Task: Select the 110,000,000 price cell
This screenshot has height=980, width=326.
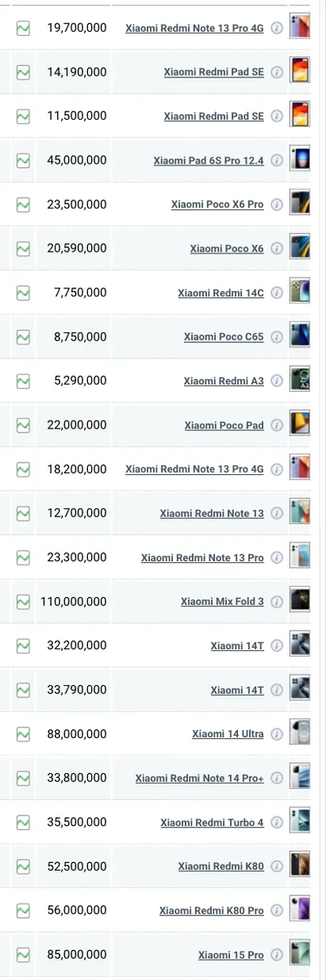Action: [x=73, y=602]
